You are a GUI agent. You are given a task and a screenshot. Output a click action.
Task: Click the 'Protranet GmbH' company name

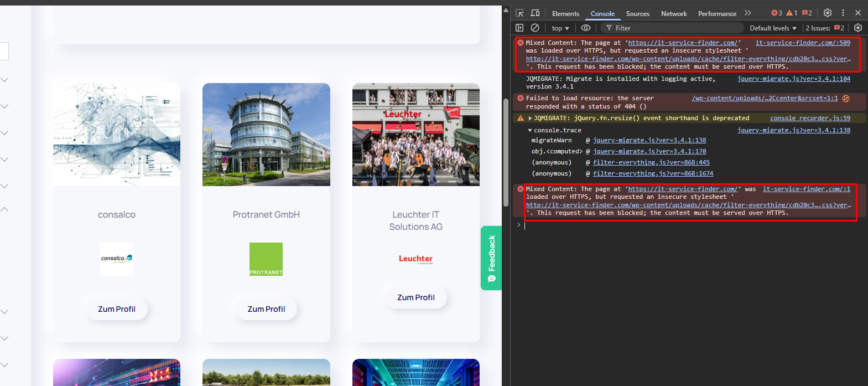tap(266, 215)
